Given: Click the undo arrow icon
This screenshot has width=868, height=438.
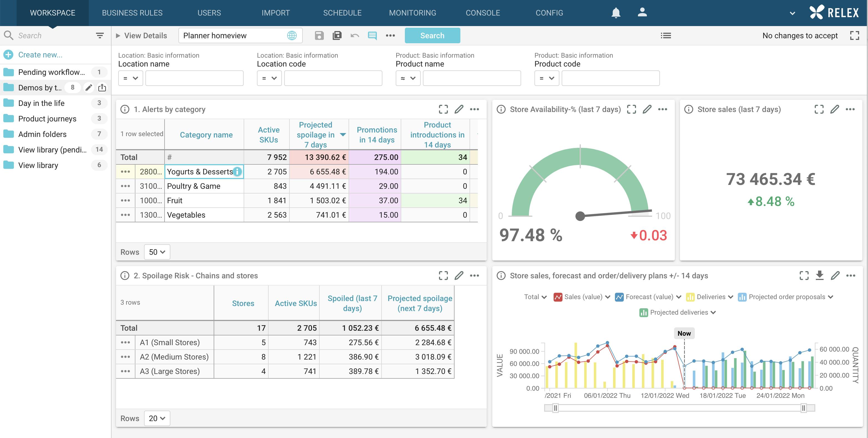Looking at the screenshot, I should click(x=354, y=36).
